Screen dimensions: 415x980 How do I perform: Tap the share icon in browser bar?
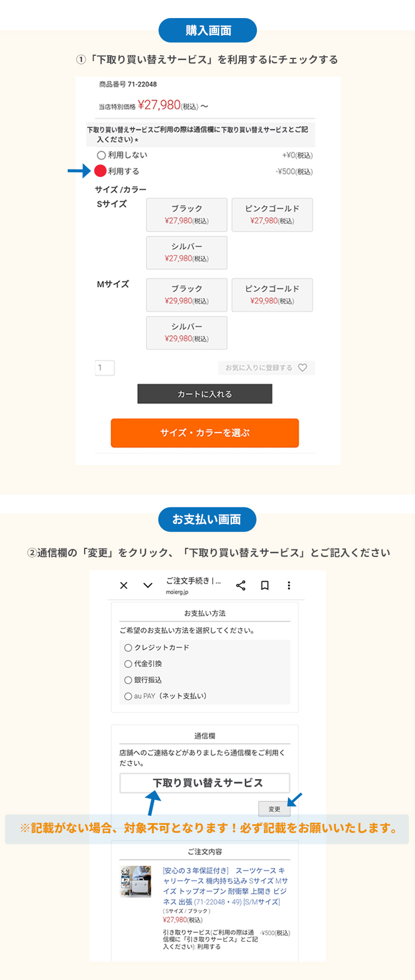pos(240,585)
